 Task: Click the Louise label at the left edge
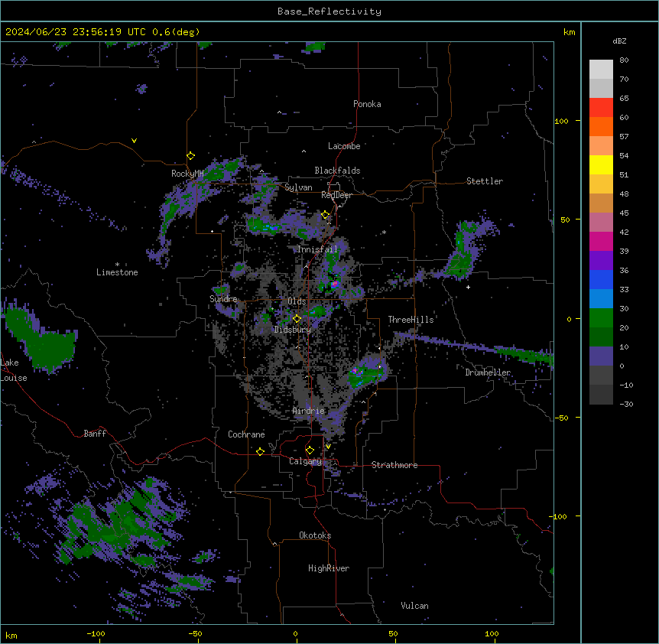(14, 378)
